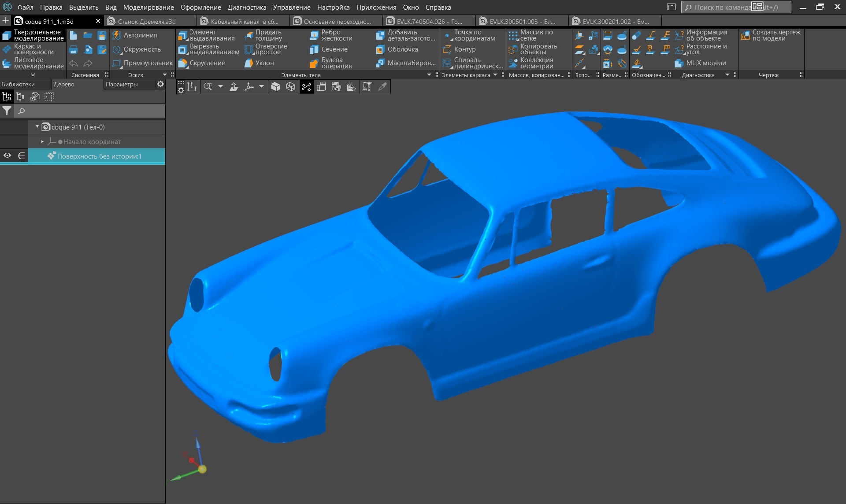
Task: Click the zoom magnifier icon in viewport toolbar
Action: pos(208,87)
